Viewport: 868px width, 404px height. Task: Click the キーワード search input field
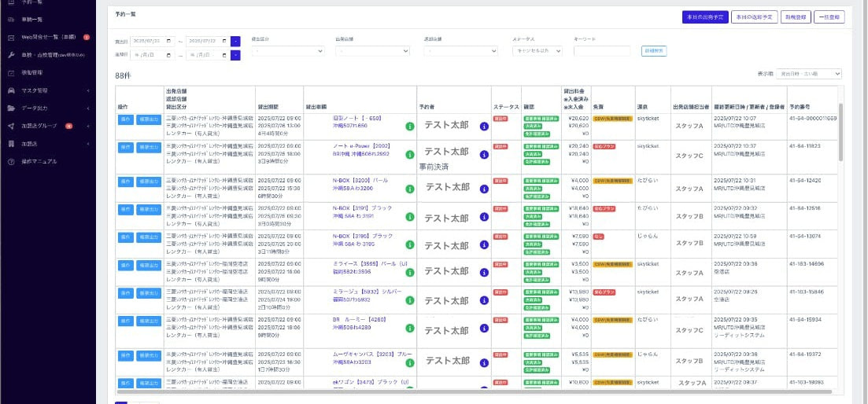pyautogui.click(x=602, y=51)
